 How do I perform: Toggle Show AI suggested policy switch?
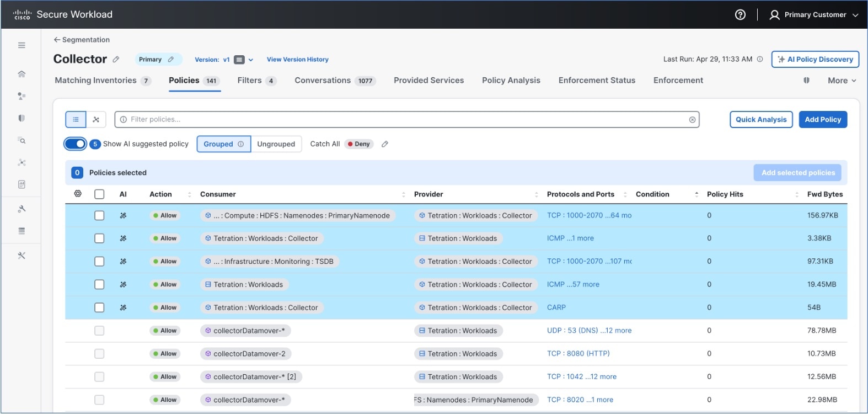tap(75, 144)
